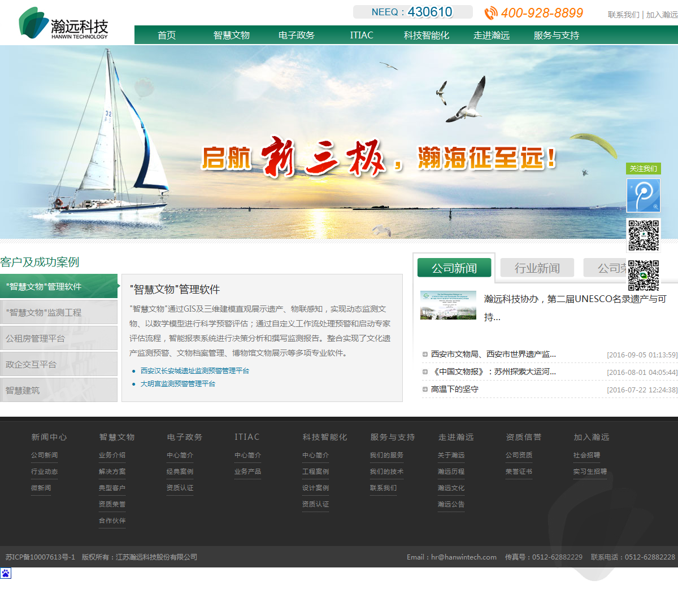Click footer link 业务产品
The image size is (678, 616).
(x=247, y=471)
